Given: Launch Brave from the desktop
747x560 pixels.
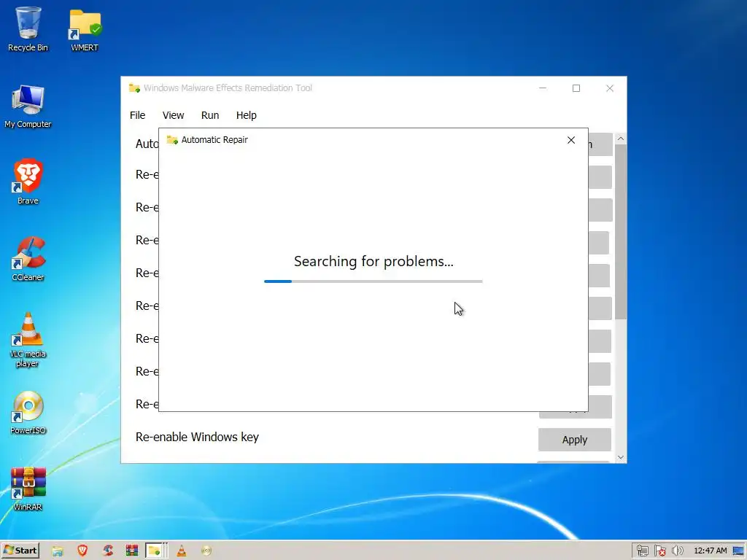Looking at the screenshot, I should coord(28,182).
